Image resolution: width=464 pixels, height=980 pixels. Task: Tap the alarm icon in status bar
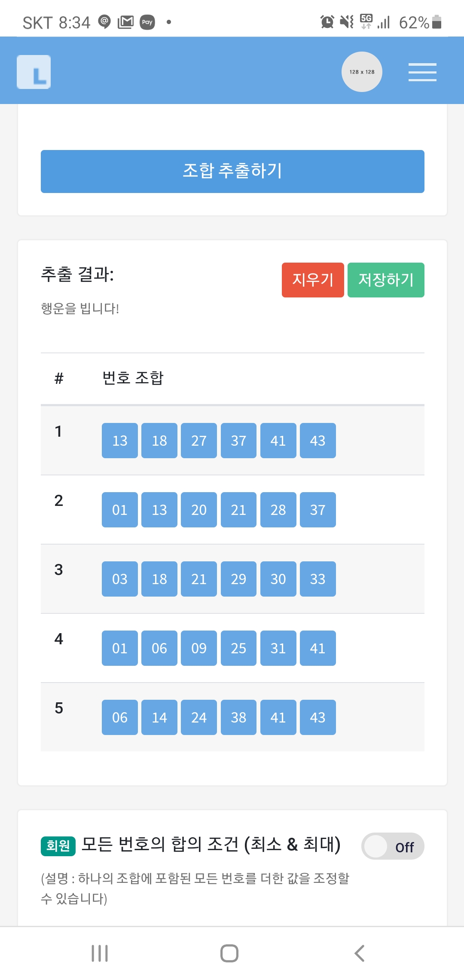coord(327,21)
